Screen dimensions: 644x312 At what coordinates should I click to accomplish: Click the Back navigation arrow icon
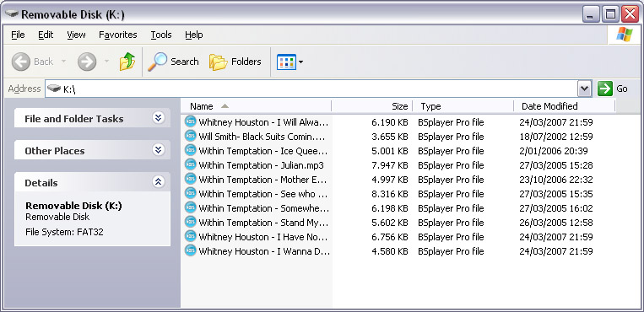click(x=20, y=62)
